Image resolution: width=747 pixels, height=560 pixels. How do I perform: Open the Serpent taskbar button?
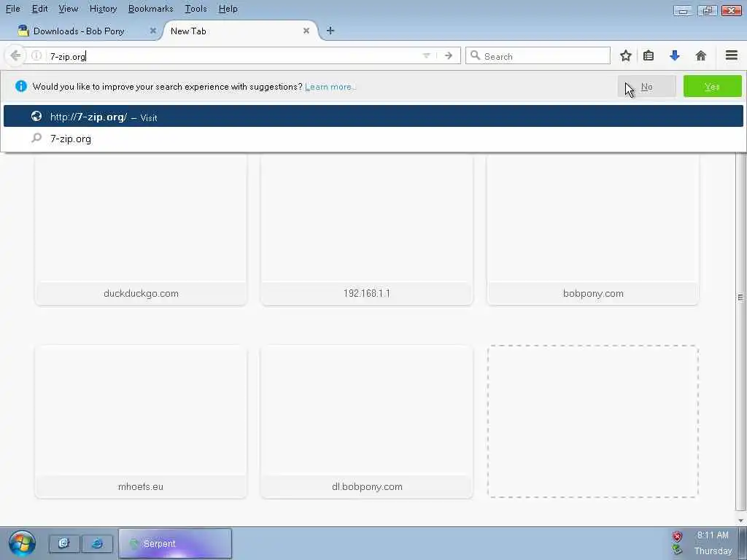[175, 543]
